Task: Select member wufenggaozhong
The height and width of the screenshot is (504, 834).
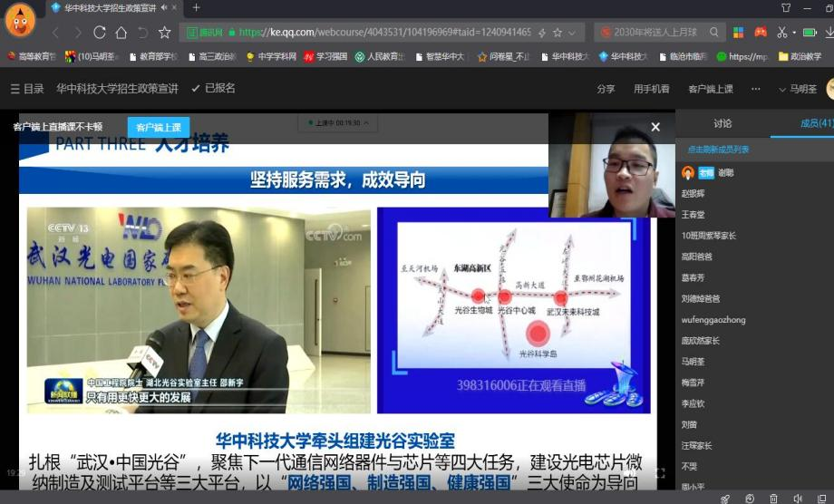Action: (x=713, y=319)
